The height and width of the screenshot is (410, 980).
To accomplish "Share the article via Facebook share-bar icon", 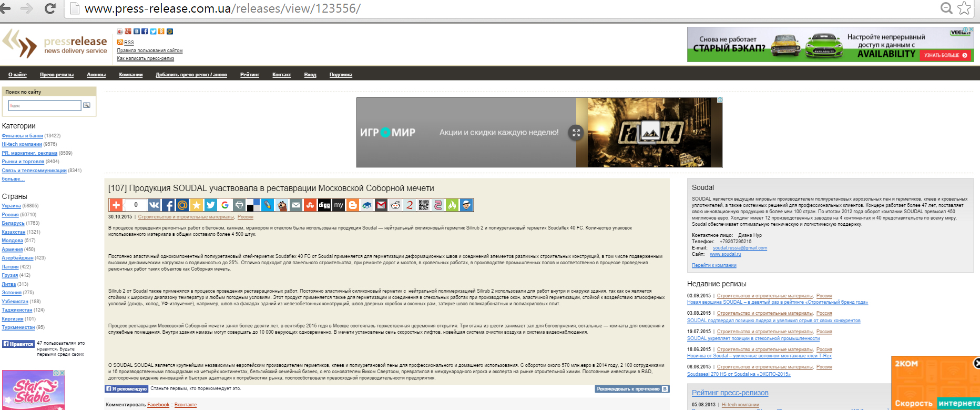I will pyautogui.click(x=168, y=205).
